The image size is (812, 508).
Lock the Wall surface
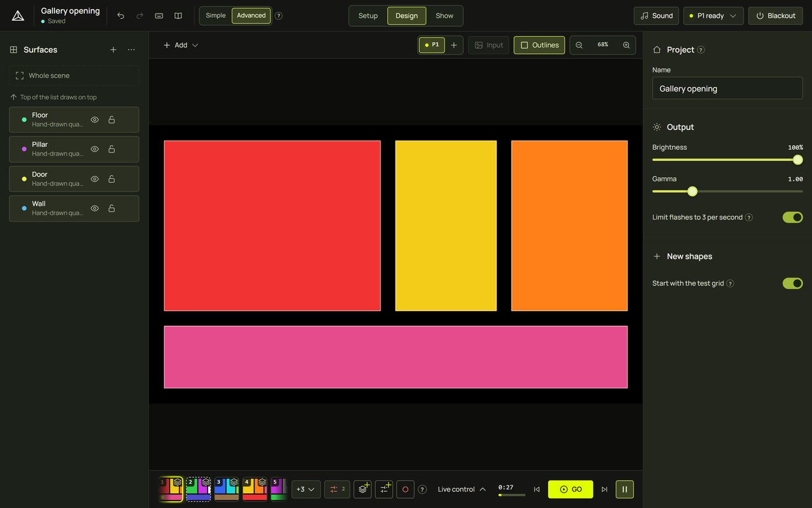(111, 208)
